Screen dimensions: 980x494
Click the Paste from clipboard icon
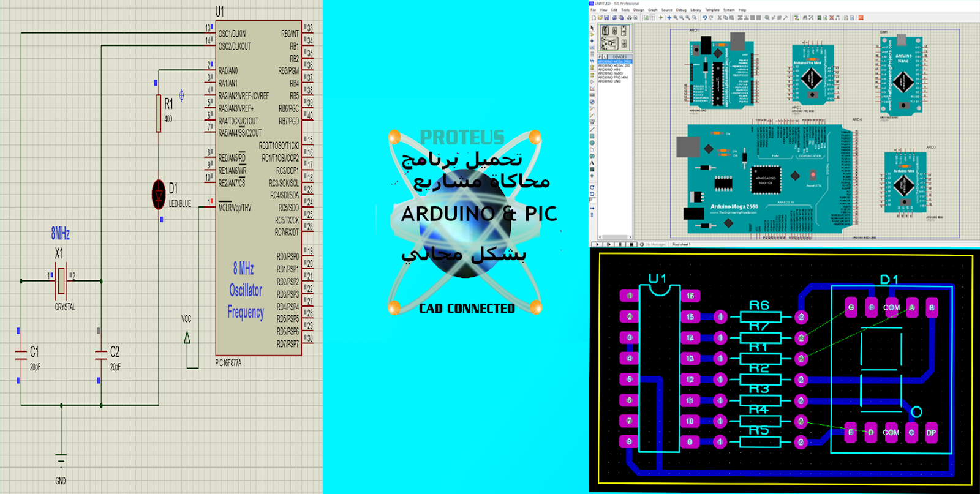(732, 18)
